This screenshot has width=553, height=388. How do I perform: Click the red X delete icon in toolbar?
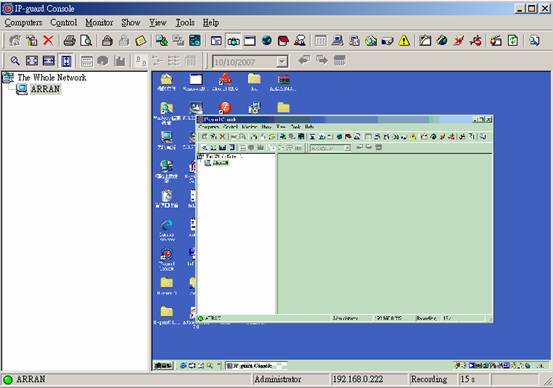48,41
